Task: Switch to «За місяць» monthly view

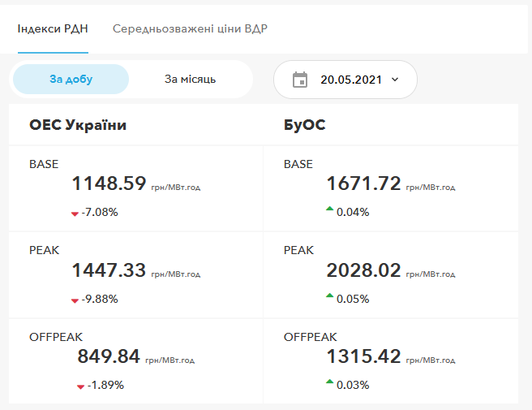Action: [x=190, y=80]
